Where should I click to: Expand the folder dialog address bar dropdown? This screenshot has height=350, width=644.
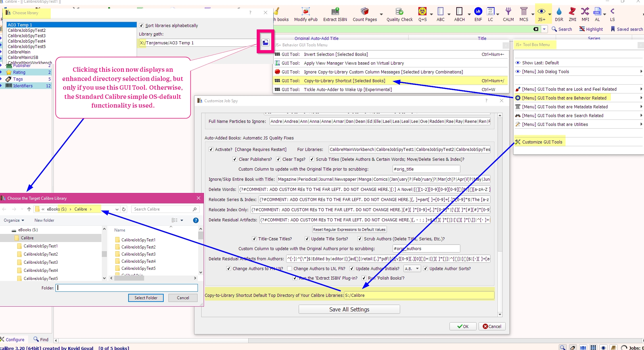coord(117,209)
